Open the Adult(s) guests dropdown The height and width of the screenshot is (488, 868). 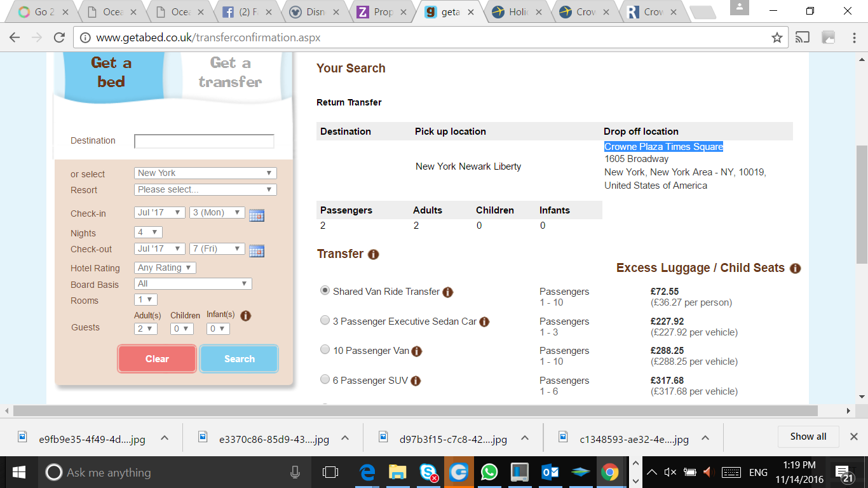pos(146,329)
